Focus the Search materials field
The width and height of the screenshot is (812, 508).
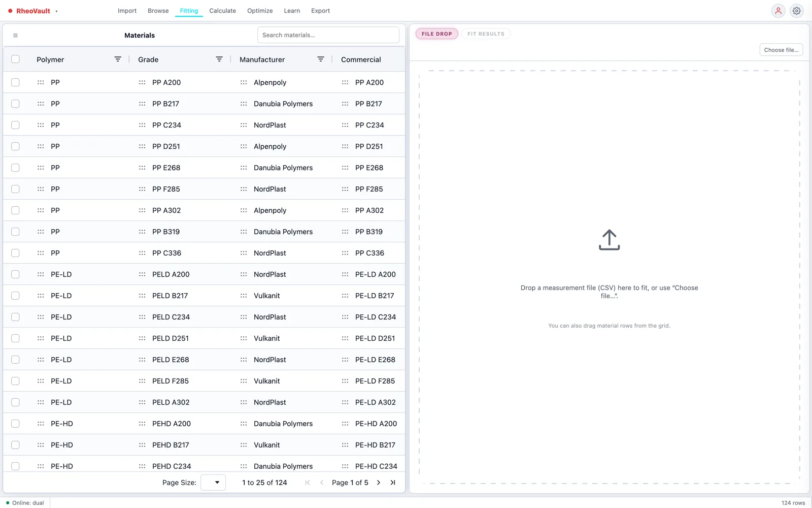328,35
